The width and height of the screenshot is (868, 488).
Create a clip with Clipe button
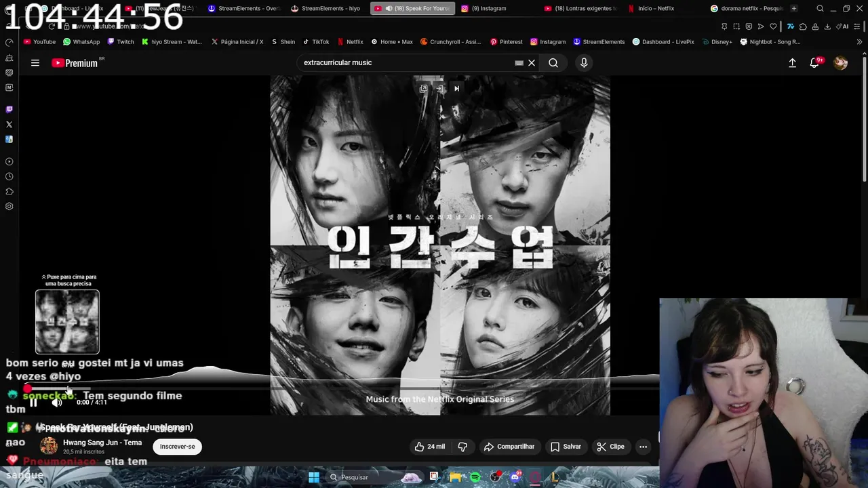(610, 447)
